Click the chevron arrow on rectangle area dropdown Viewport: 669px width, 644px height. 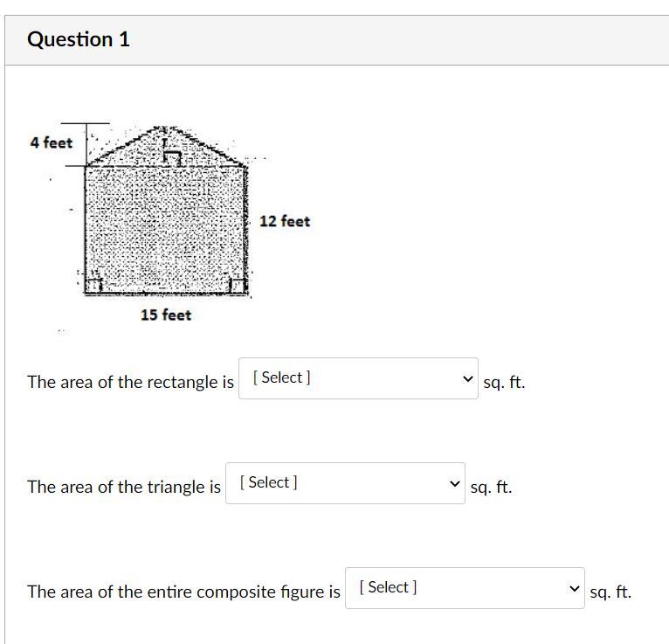(x=467, y=378)
